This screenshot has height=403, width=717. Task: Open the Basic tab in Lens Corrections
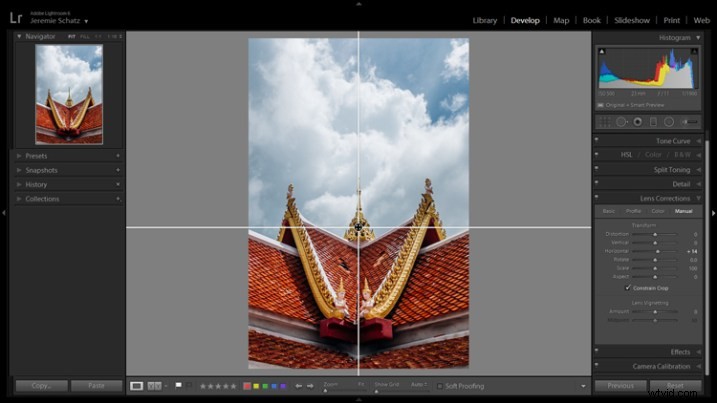point(609,211)
